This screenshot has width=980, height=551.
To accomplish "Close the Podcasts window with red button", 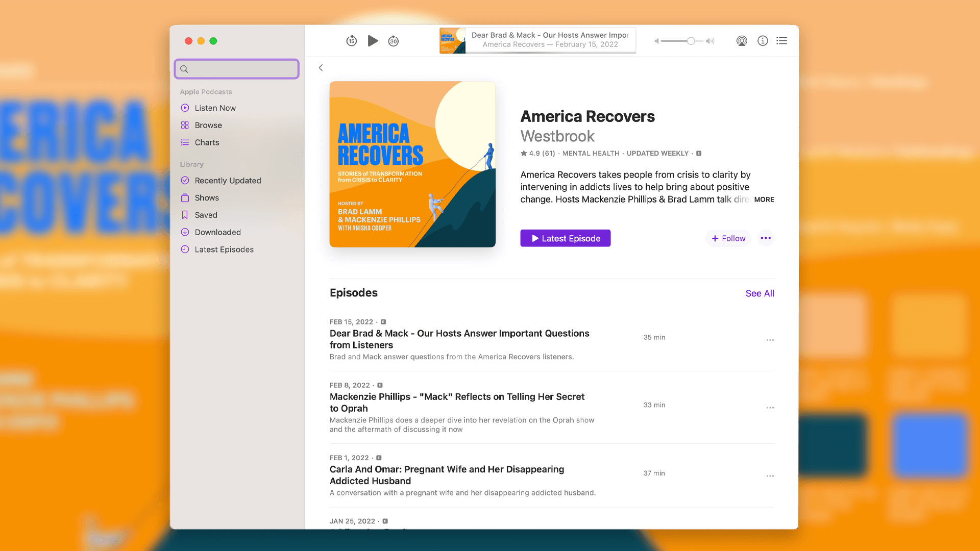I will coord(188,41).
